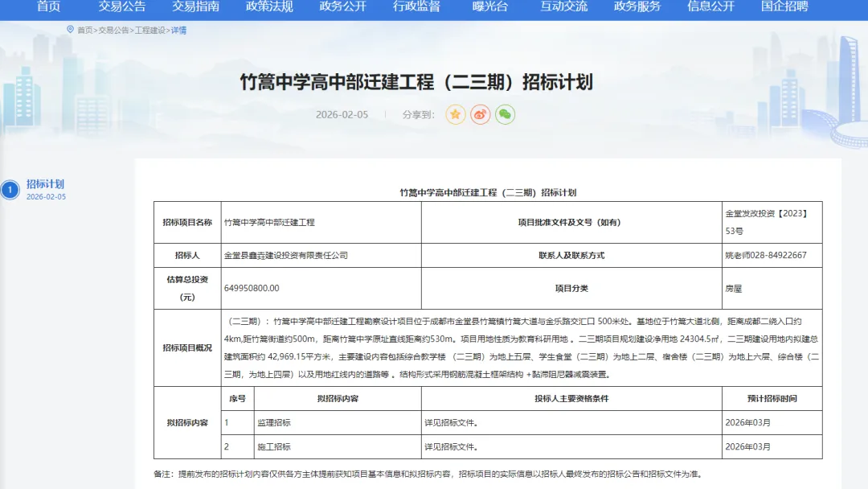
Task: Go to 交易公告 breadcrumb link
Action: [113, 31]
